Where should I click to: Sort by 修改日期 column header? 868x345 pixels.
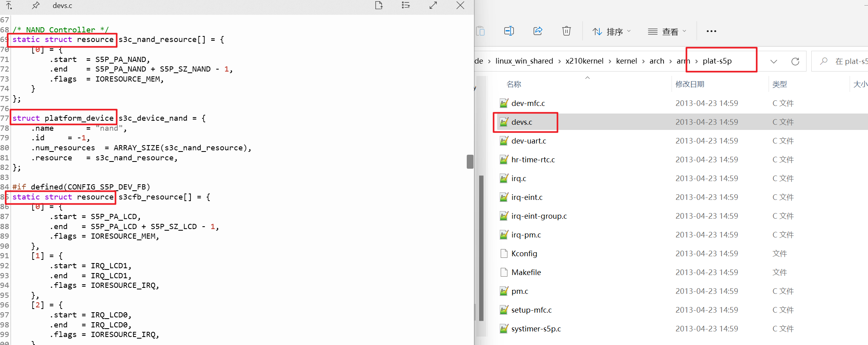tap(690, 84)
